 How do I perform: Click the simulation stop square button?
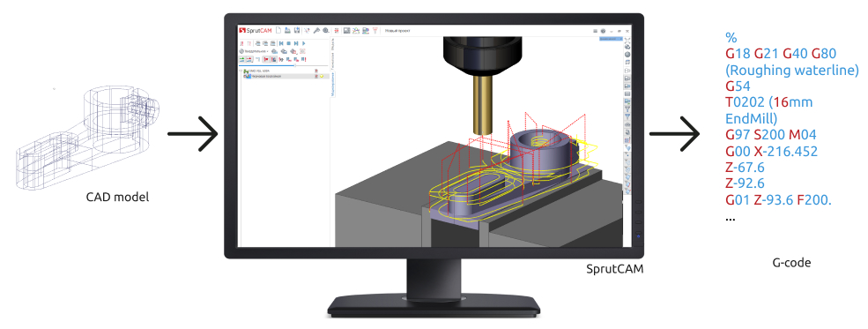288,43
